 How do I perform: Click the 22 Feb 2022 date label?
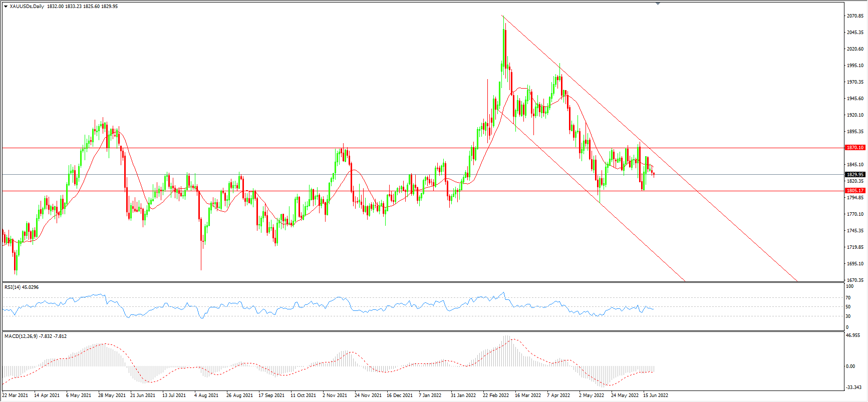(x=495, y=395)
